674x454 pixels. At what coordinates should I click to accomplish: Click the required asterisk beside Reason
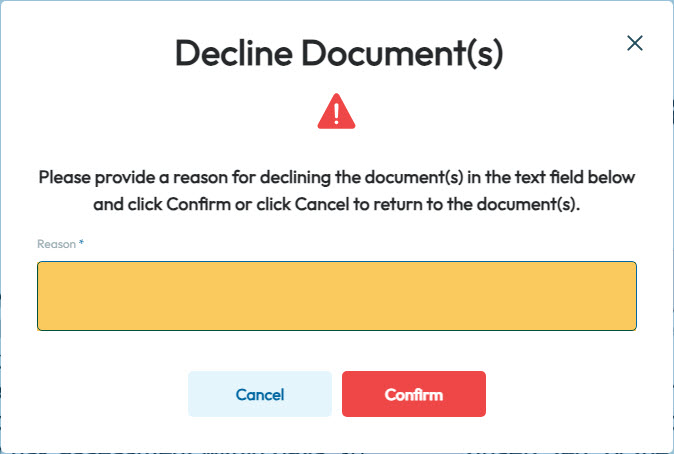point(81,243)
